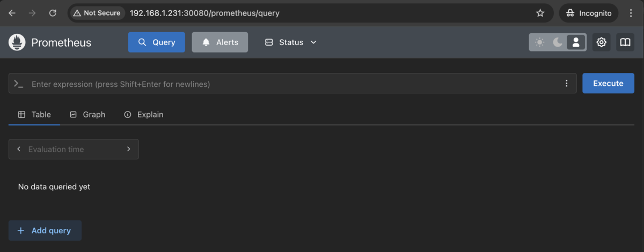Click the Add query button
644x252 pixels.
(45, 231)
